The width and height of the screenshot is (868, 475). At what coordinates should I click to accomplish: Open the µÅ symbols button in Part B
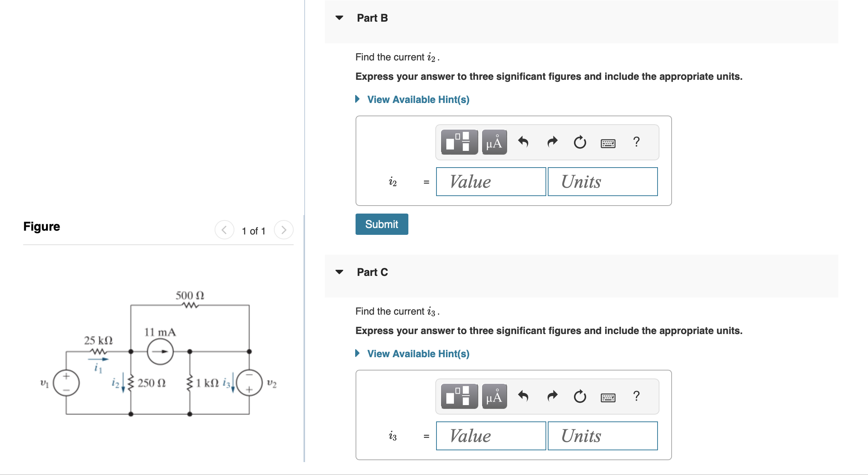(494, 142)
